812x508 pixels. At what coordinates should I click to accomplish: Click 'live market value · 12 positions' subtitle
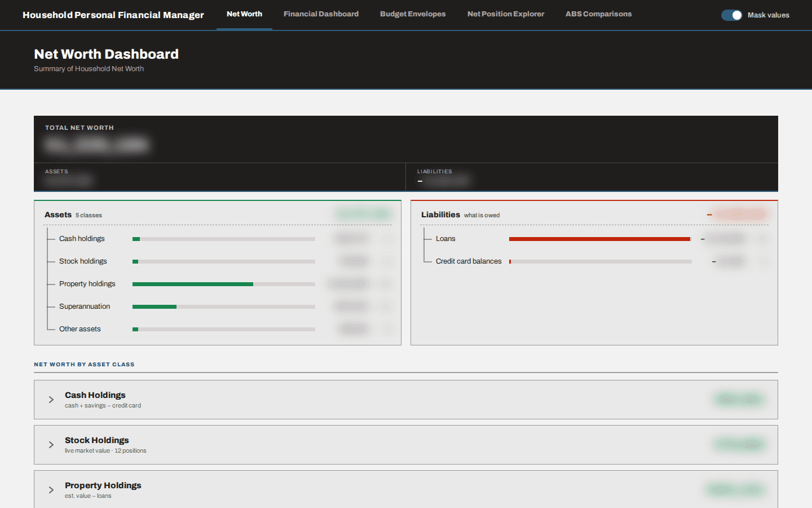(x=105, y=451)
